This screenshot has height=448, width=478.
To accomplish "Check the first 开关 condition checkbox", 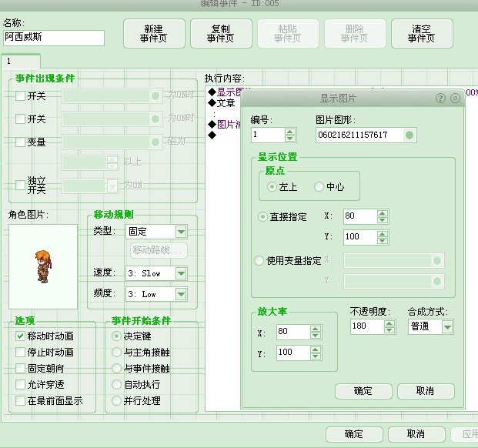I will (20, 95).
